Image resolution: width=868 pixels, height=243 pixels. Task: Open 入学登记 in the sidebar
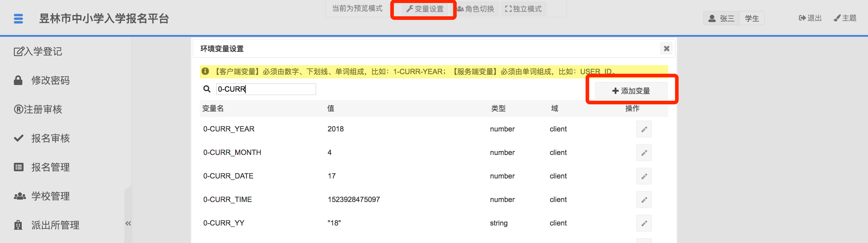38,52
